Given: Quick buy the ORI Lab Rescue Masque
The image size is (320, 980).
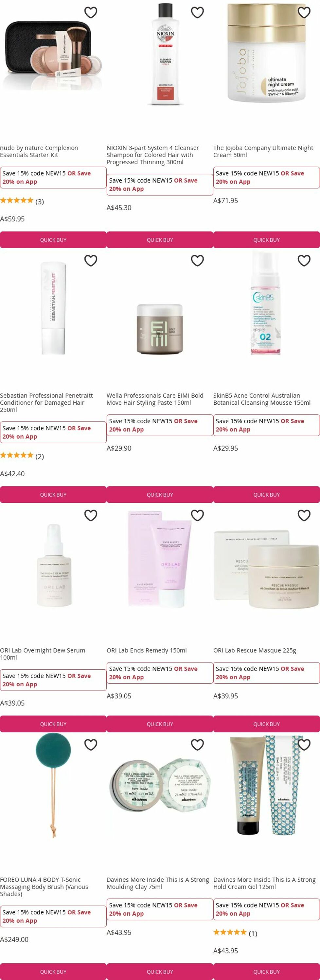Looking at the screenshot, I should (267, 724).
